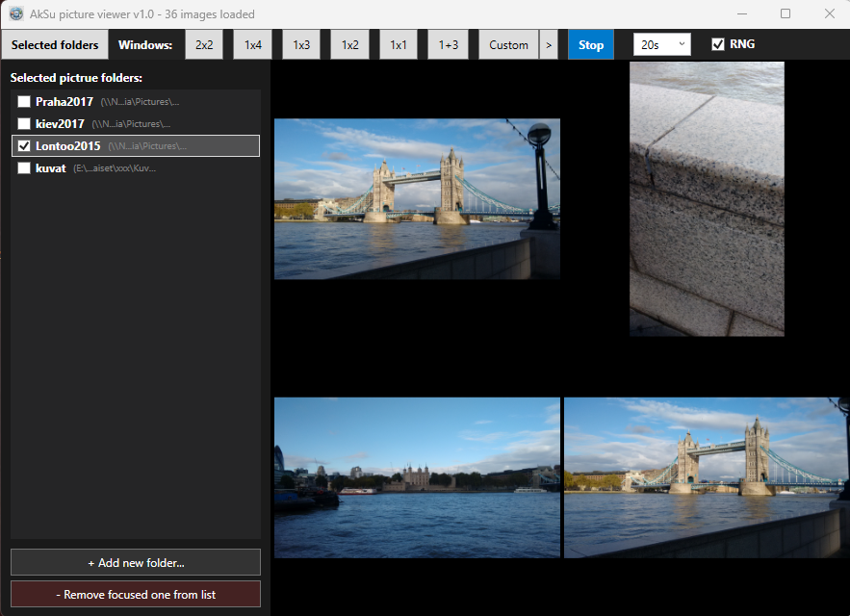This screenshot has width=850, height=616.
Task: Open the Selected folders tab
Action: (x=55, y=45)
